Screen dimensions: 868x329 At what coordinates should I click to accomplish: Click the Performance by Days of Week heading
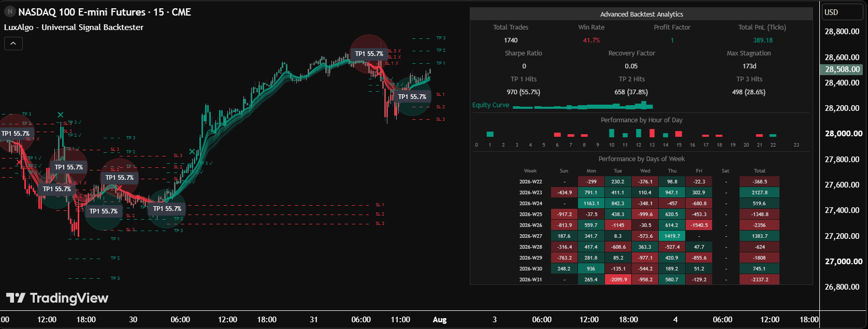(641, 159)
